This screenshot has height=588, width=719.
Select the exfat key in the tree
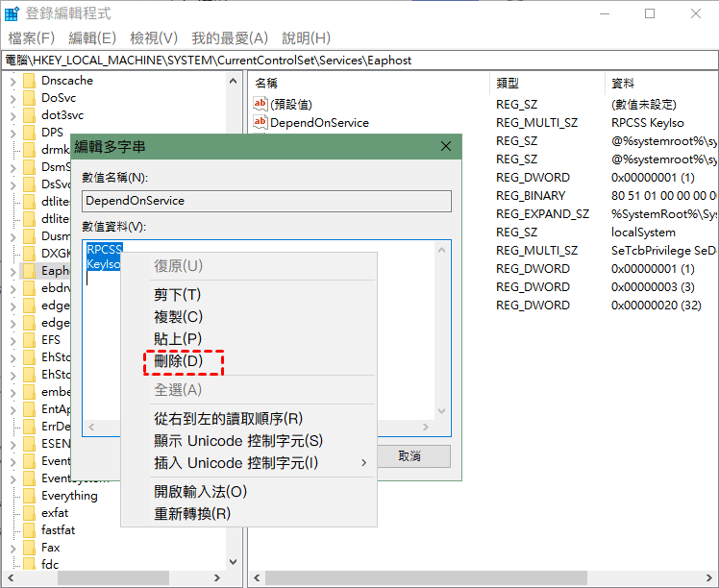point(55,513)
